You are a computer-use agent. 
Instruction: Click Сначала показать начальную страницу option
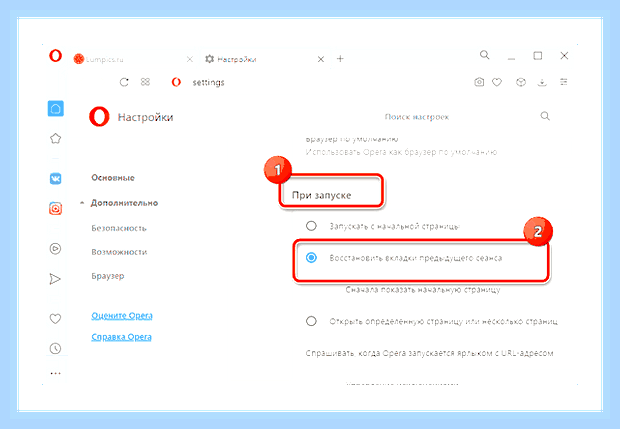pos(423,290)
